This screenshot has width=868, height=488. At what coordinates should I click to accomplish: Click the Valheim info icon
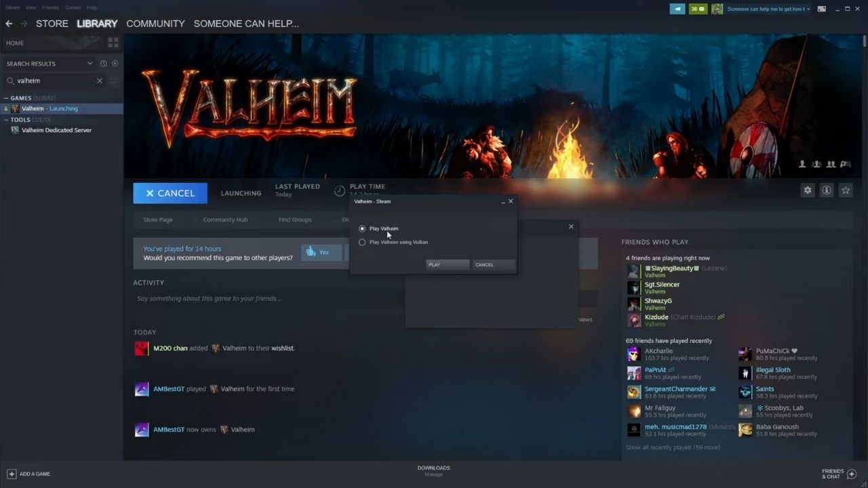(x=827, y=190)
